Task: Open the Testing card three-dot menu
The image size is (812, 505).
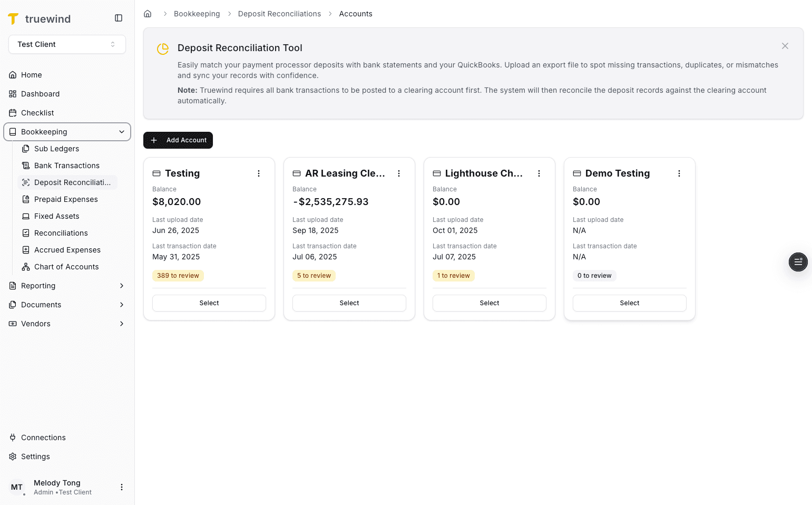Action: tap(258, 173)
